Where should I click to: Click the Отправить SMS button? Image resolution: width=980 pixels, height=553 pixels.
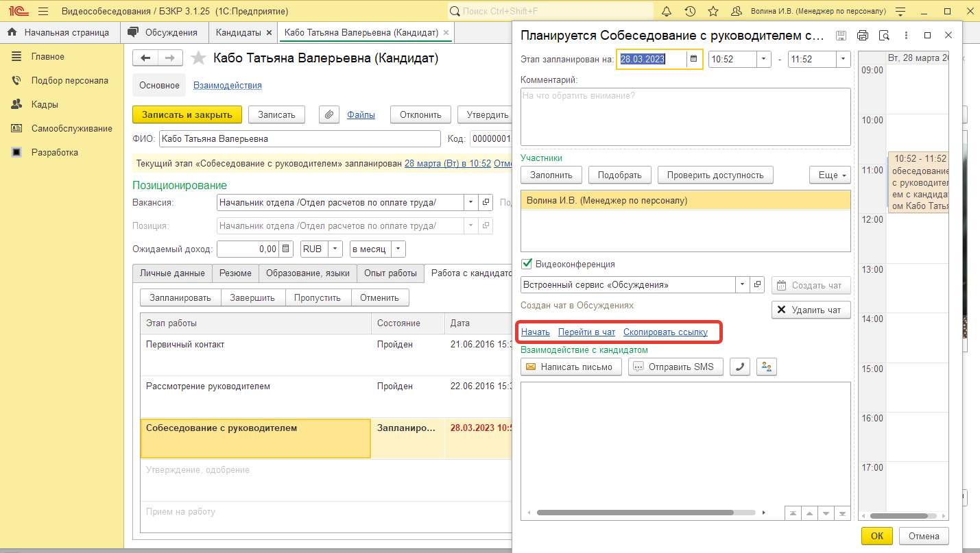tap(676, 367)
